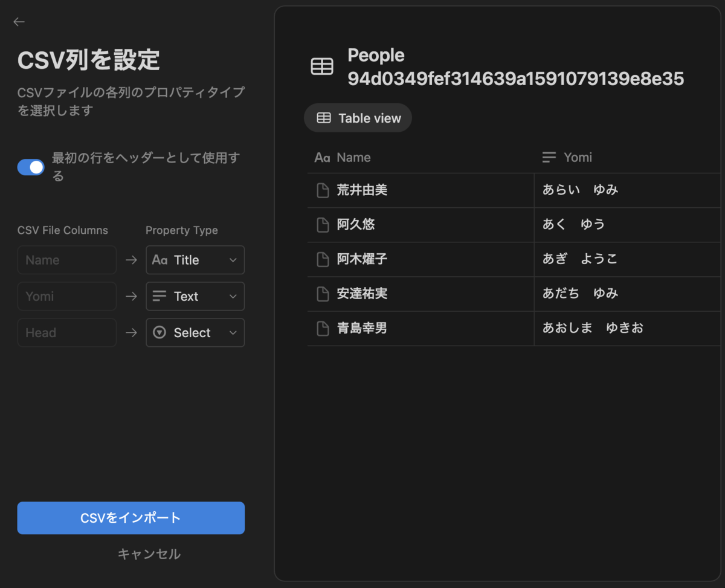Image resolution: width=725 pixels, height=588 pixels.
Task: Click the Head CSV column field
Action: pyautogui.click(x=67, y=332)
